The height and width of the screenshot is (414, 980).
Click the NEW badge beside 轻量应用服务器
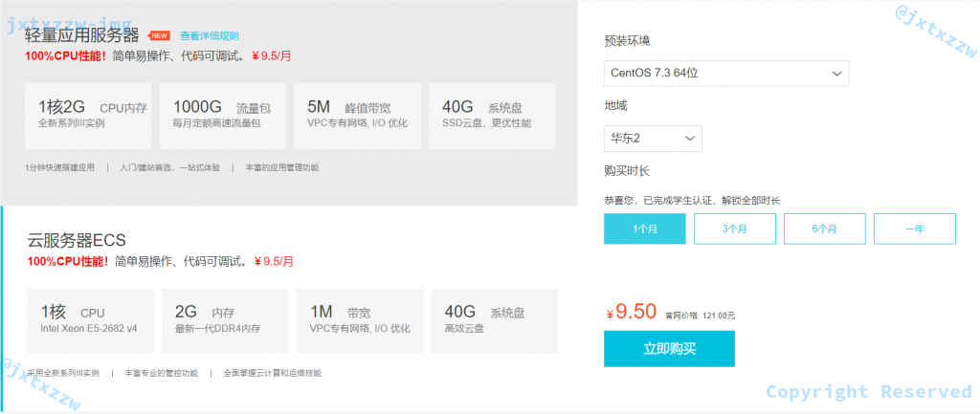(x=159, y=35)
